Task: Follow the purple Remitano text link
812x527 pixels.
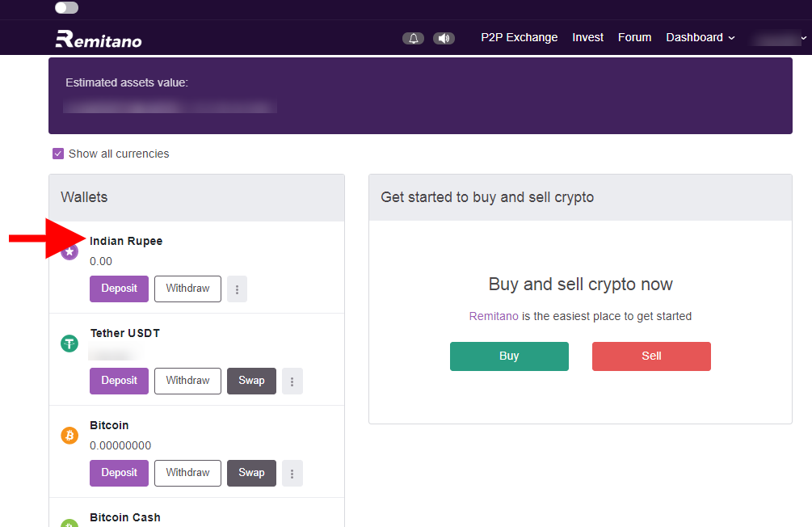Action: (x=494, y=316)
